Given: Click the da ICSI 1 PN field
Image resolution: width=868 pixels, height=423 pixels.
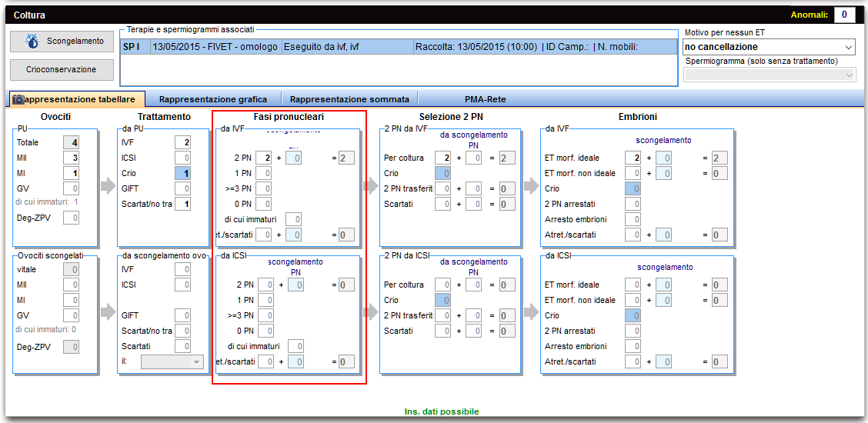Looking at the screenshot, I should 264,301.
